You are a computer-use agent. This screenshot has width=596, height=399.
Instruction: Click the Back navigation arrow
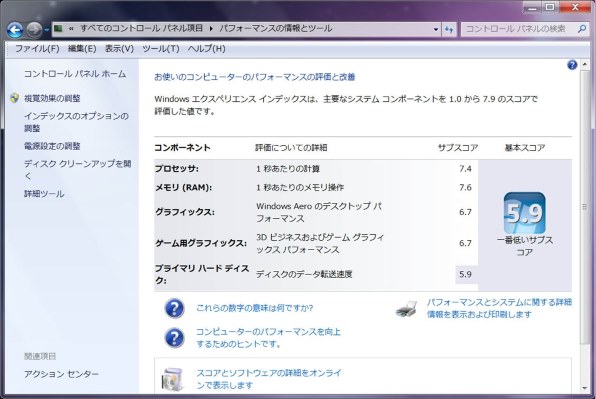[x=15, y=30]
